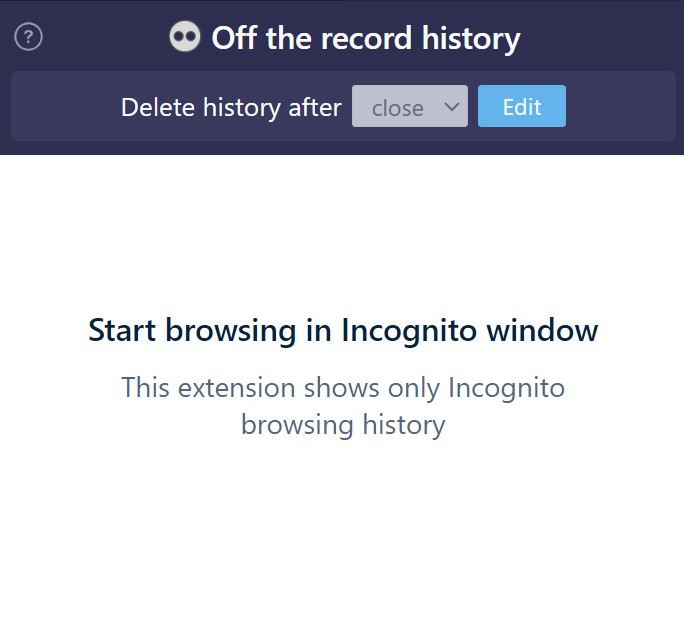Click the 'Delete history after' label
The image size is (684, 630).
tap(231, 107)
